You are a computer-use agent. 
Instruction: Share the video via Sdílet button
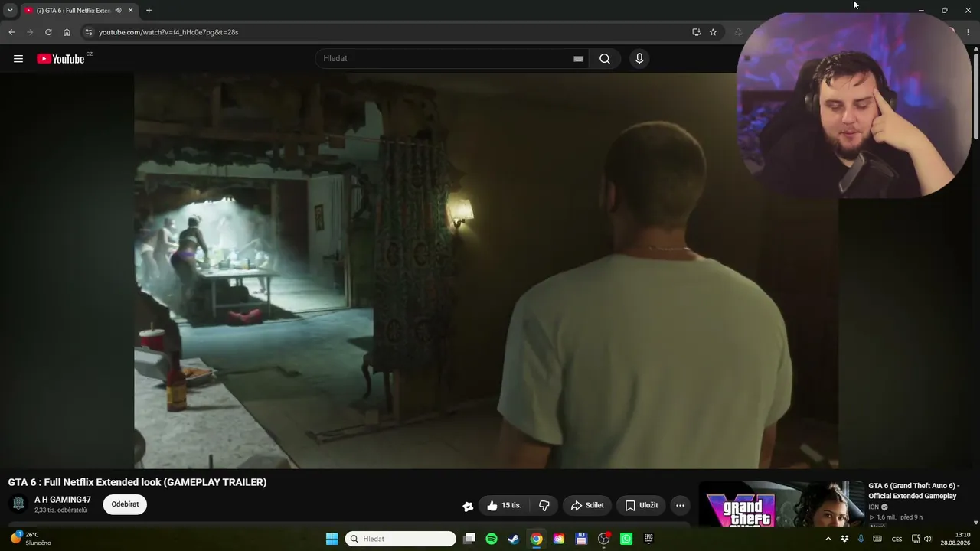[587, 505]
